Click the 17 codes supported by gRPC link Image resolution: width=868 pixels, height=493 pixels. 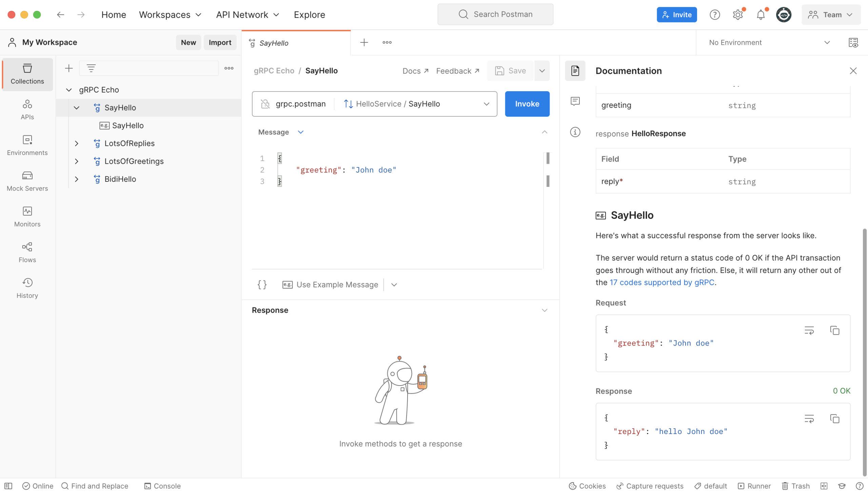[x=661, y=282]
